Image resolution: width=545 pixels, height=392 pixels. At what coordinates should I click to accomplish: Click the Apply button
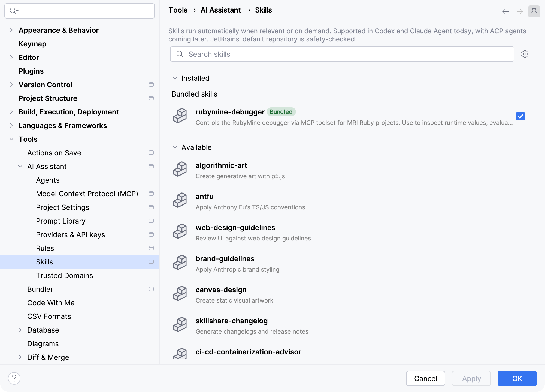pyautogui.click(x=471, y=378)
